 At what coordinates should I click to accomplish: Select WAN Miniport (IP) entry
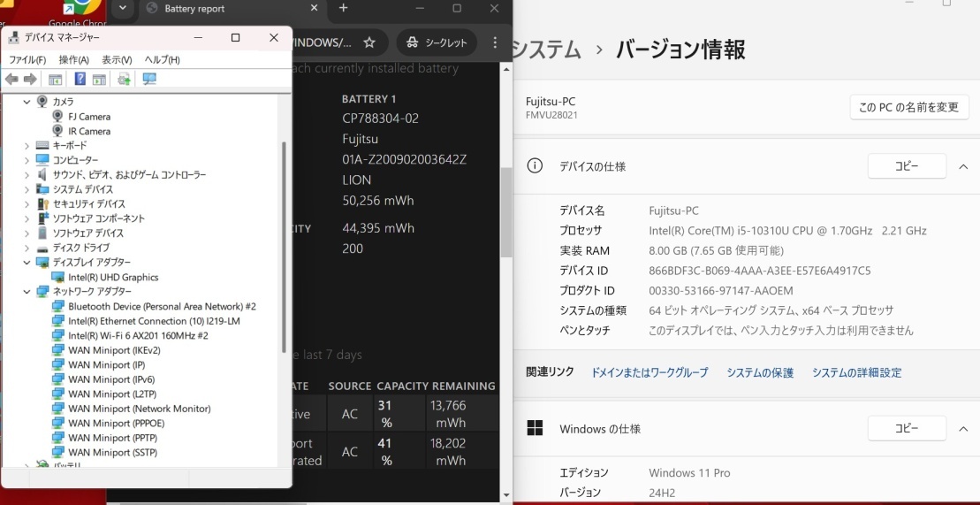tap(106, 365)
